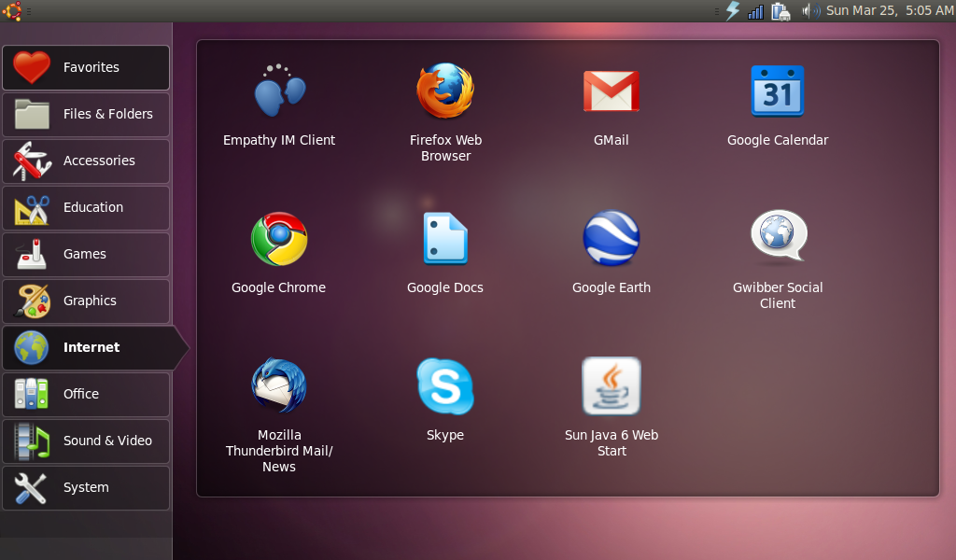Open the Games category
This screenshot has height=560, width=956.
(x=86, y=254)
